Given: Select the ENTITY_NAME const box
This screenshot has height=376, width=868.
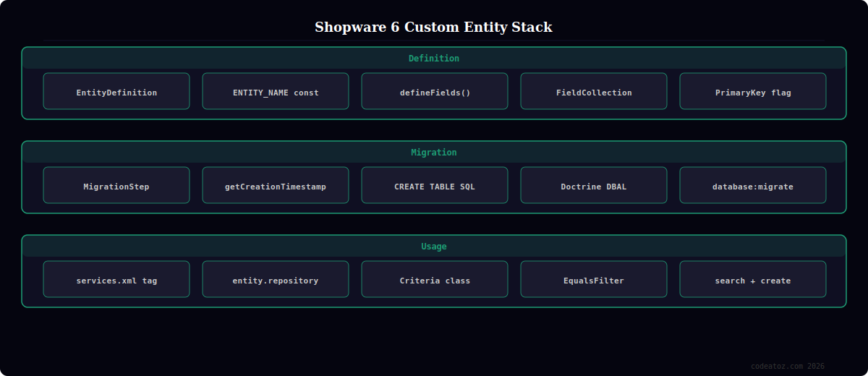Looking at the screenshot, I should (276, 91).
